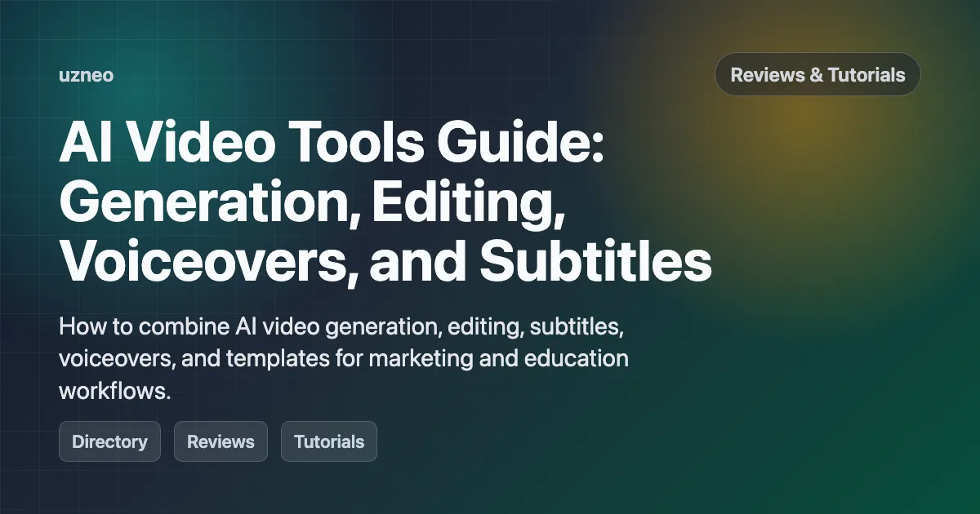Click the headline line "Generation, Editing,"

[x=313, y=204]
